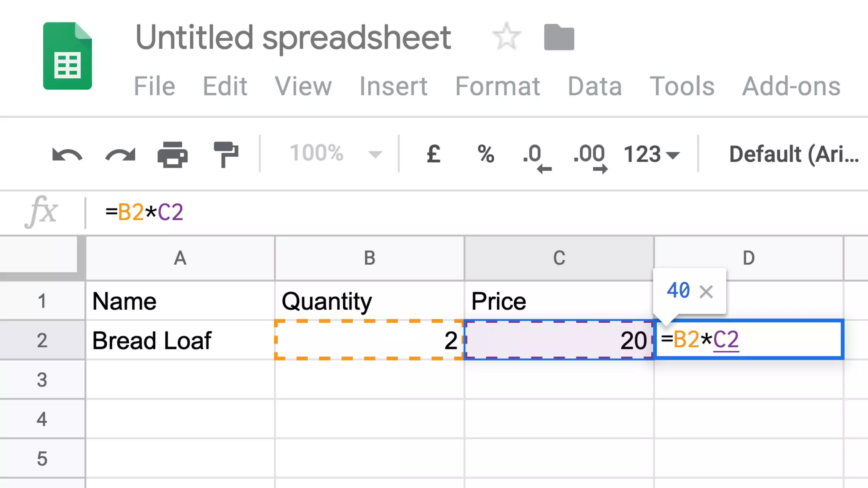Open Google Sheets home logo

[67, 56]
